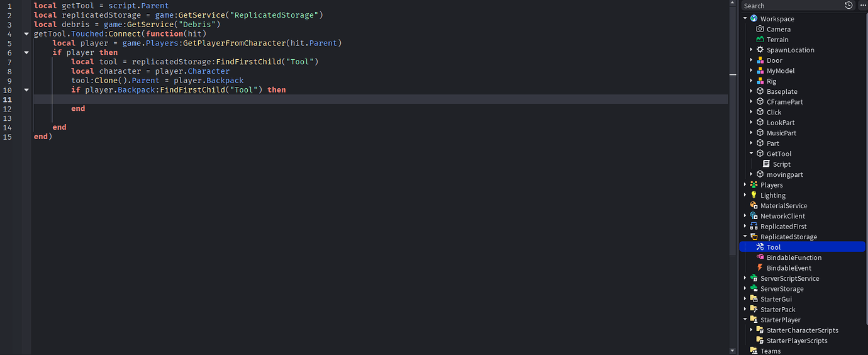
Task: Click the Workspace globe icon
Action: click(x=754, y=19)
